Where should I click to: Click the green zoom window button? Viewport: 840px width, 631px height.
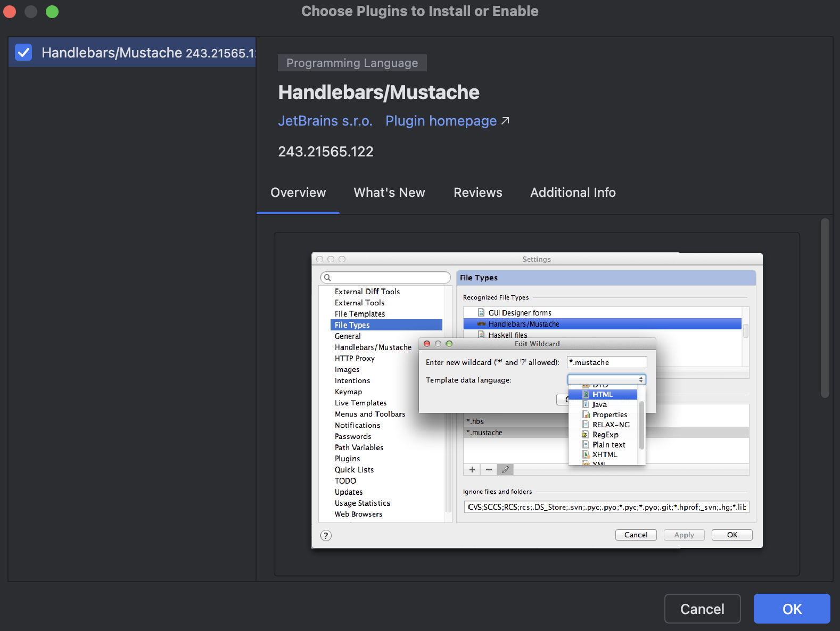coord(52,11)
